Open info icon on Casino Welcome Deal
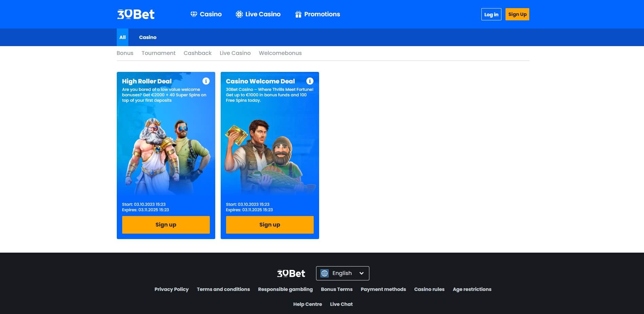The width and height of the screenshot is (644, 314). point(310,81)
